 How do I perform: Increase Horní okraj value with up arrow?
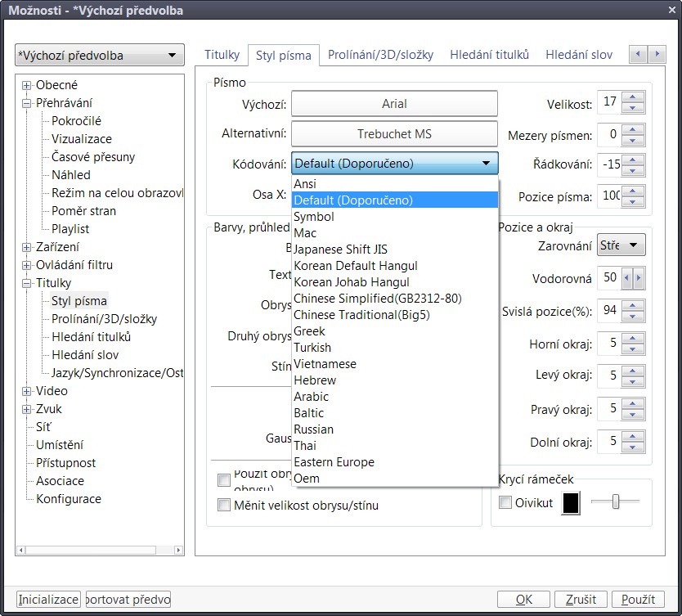tap(634, 338)
